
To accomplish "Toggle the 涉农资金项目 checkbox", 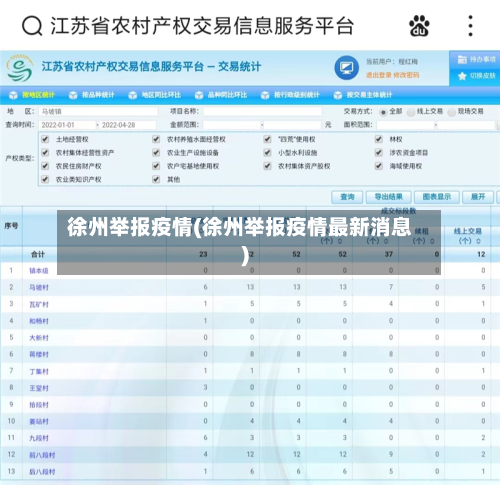I will pos(379,152).
